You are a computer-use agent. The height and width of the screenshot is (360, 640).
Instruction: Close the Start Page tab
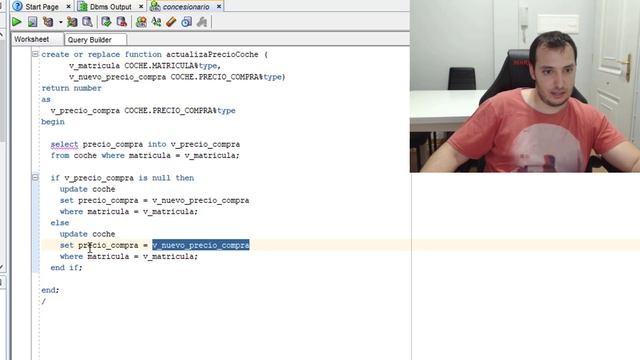click(x=69, y=7)
